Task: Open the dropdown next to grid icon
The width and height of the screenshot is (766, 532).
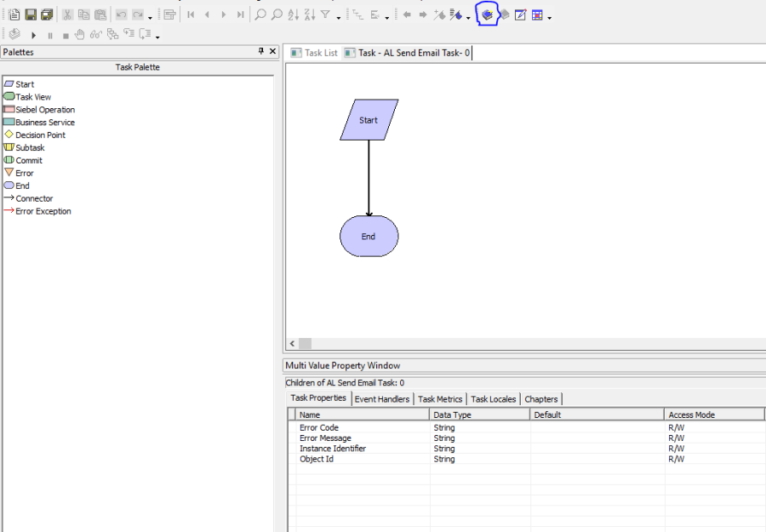Action: [550, 18]
